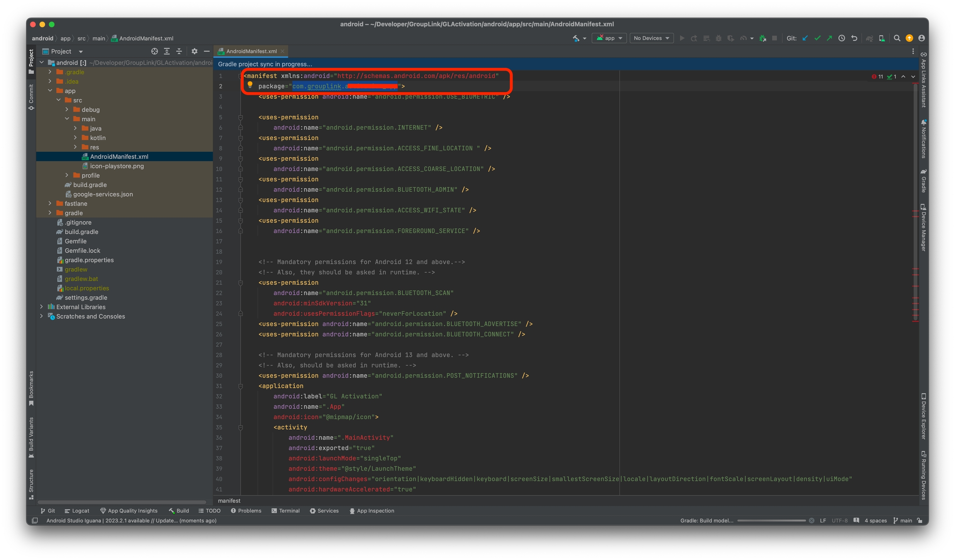
Task: Toggle Notifications right side panel
Action: coord(923,139)
